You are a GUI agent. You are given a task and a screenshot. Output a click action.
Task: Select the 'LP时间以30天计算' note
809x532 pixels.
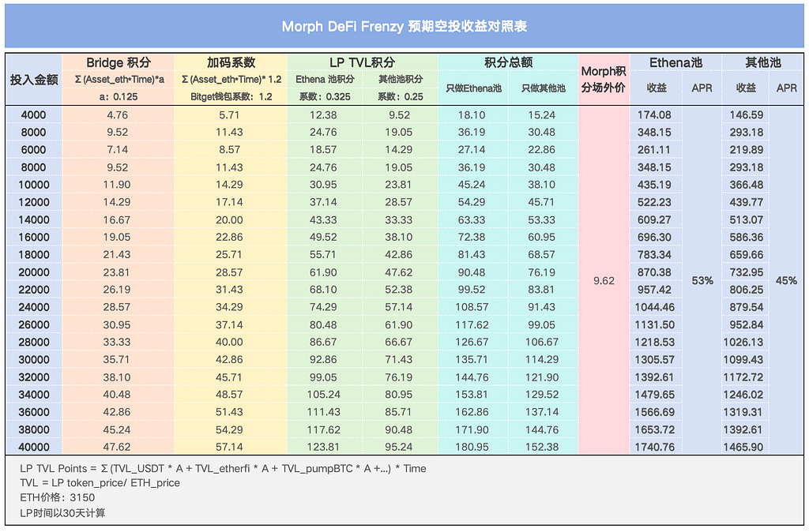(x=62, y=513)
